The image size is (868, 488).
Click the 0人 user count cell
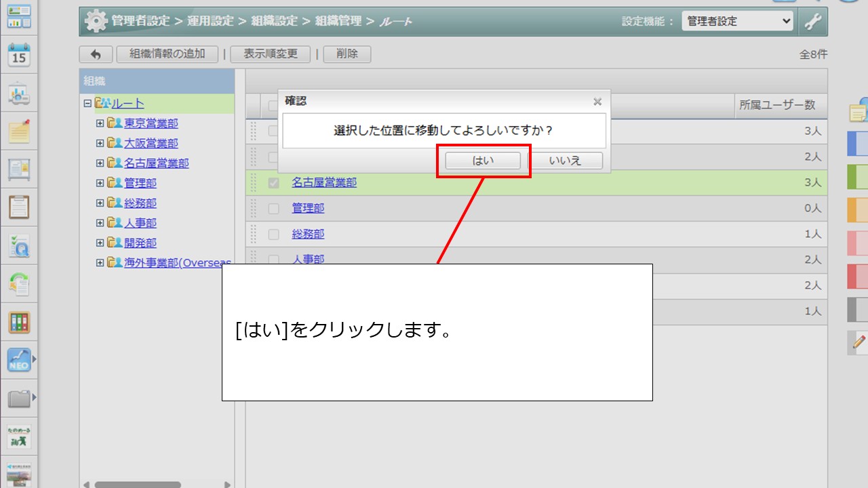(x=812, y=209)
